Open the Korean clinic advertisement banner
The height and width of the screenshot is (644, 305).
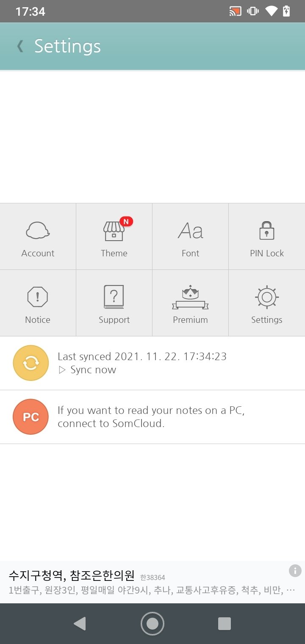152,582
